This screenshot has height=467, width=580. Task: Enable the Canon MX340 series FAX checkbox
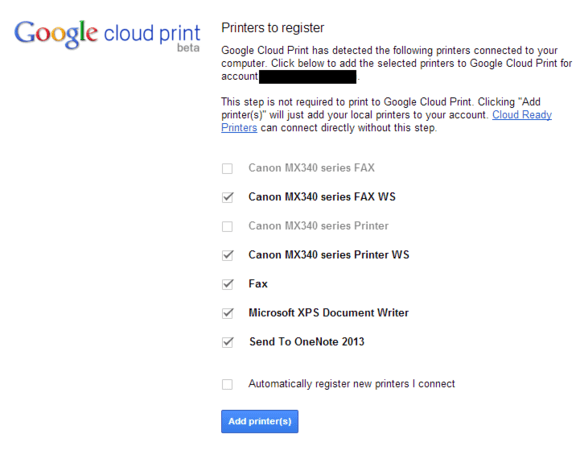click(227, 168)
